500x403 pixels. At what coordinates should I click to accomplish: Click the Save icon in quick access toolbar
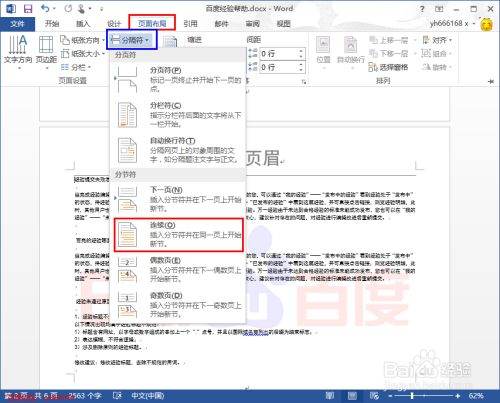28,9
